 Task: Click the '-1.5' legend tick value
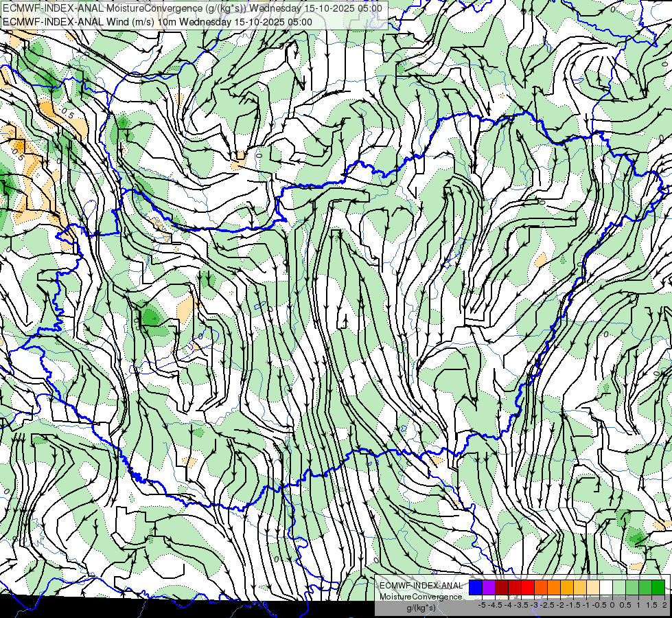[573, 605]
